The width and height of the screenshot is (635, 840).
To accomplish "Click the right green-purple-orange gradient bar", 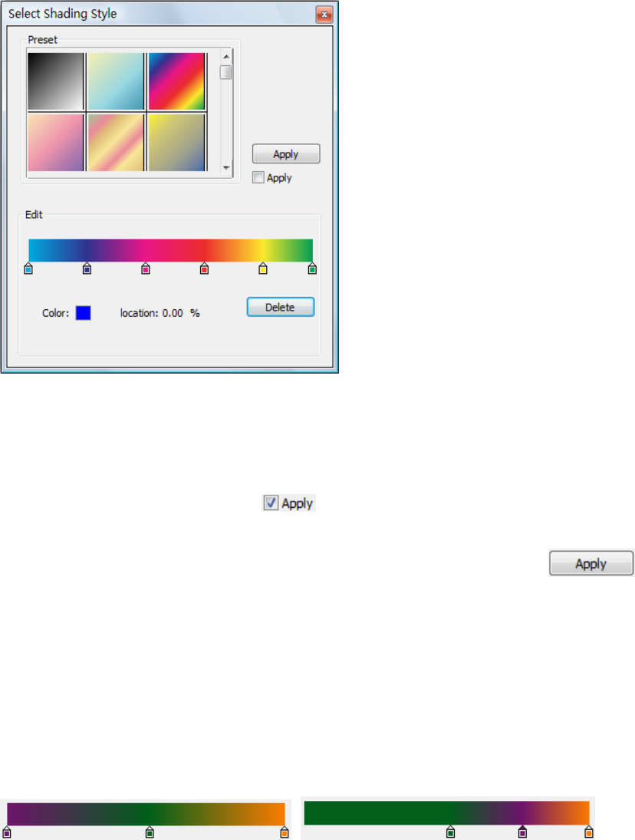I will tap(446, 812).
